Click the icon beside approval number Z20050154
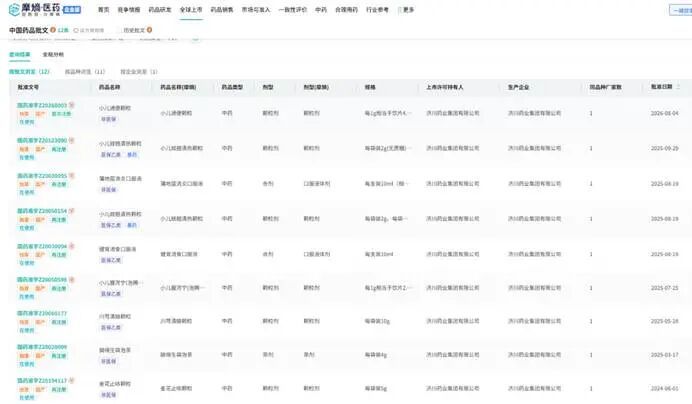Screen dimensions: 692x404 [x=71, y=211]
